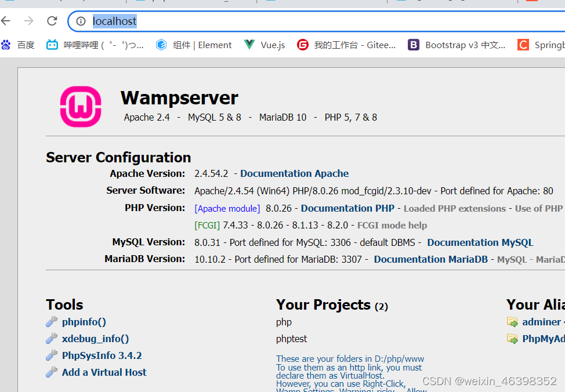
Task: Open the 组件 | Element bookmark
Action: [x=202, y=45]
